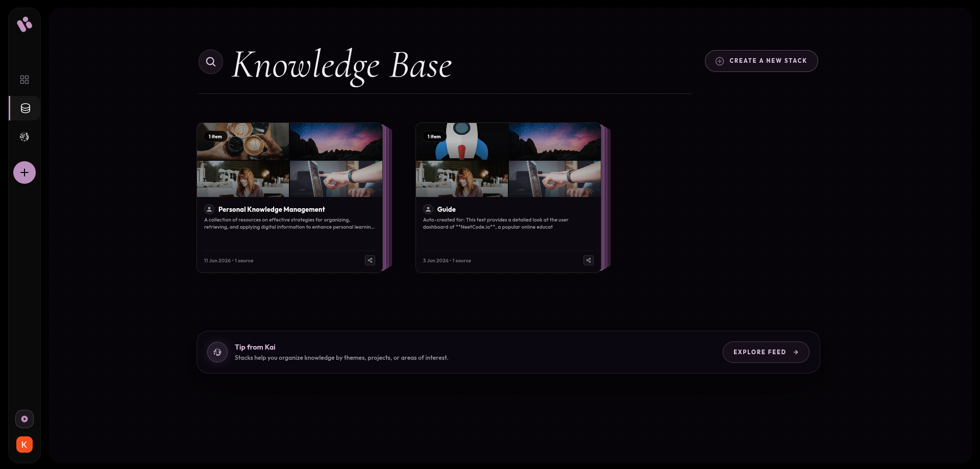Screen dimensions: 980x469
Task: Select the Knowledge Base stack icon
Action: point(25,108)
